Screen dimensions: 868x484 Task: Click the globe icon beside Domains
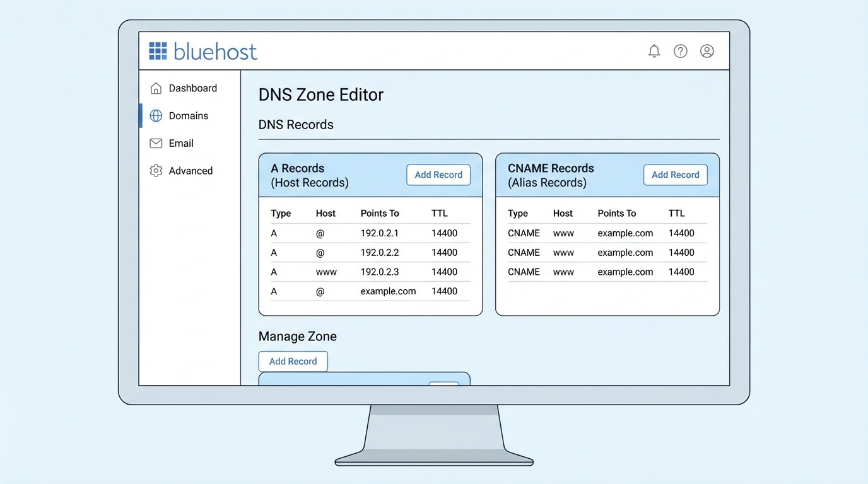point(155,115)
